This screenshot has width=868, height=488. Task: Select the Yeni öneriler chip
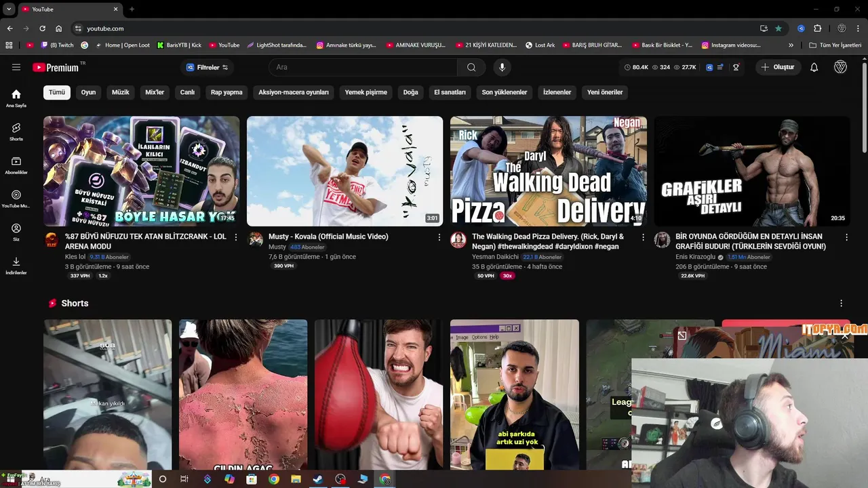pyautogui.click(x=605, y=92)
